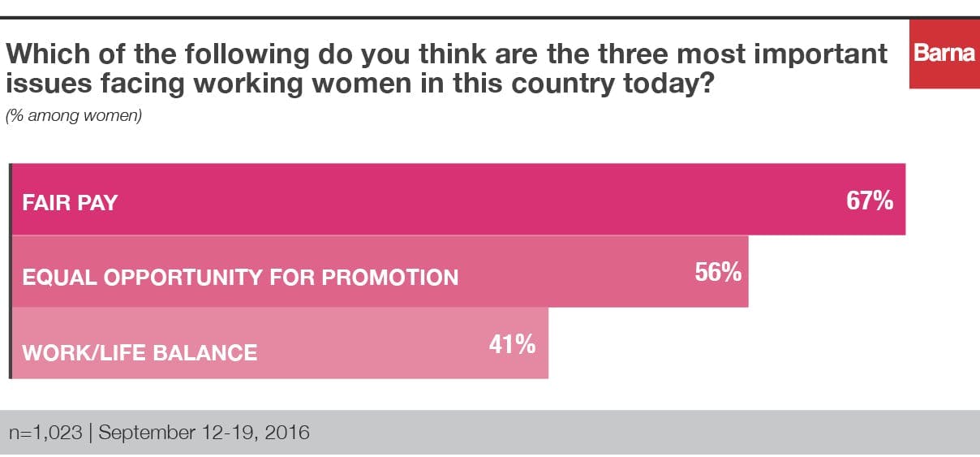Image resolution: width=980 pixels, height=457 pixels.
Task: Click the 41% value on the bottom bar
Action: coord(512,345)
